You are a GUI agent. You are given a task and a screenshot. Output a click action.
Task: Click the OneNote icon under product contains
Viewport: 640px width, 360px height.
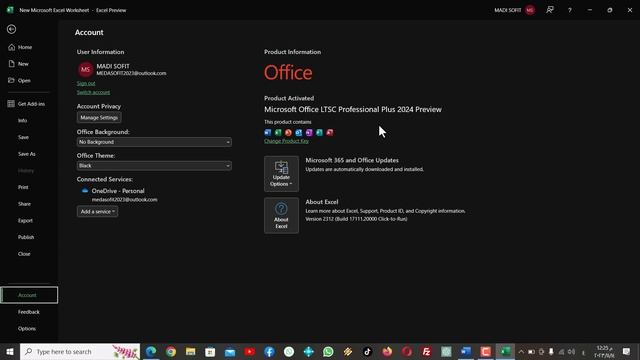click(x=309, y=132)
